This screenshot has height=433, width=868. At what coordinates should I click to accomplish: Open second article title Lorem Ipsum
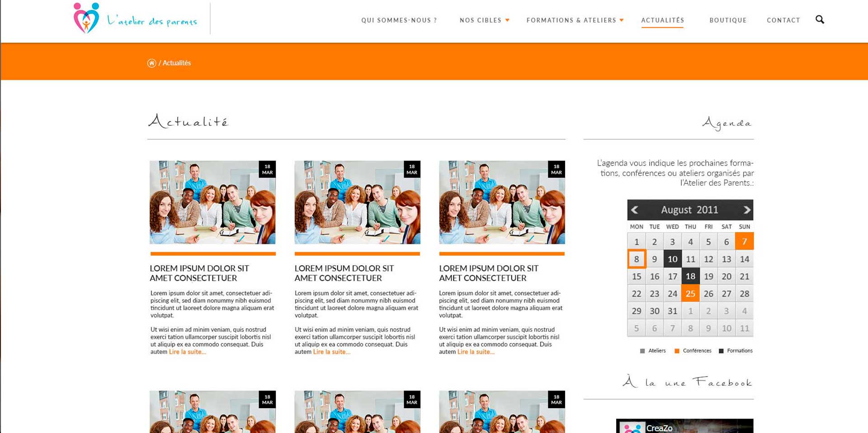(x=344, y=273)
